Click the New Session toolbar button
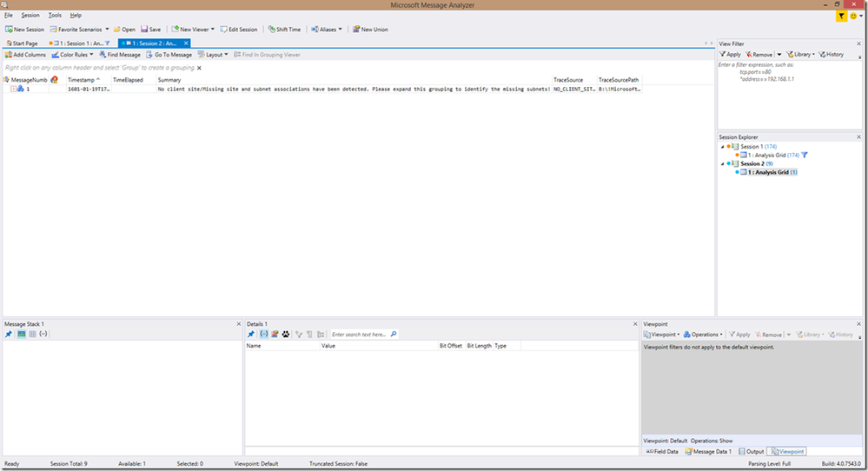868x471 pixels. click(25, 30)
